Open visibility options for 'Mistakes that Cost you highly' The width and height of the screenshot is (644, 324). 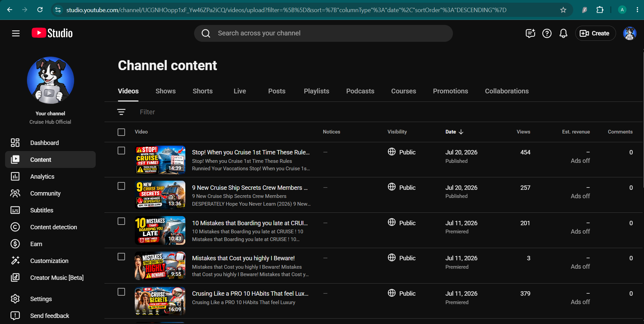(x=402, y=258)
